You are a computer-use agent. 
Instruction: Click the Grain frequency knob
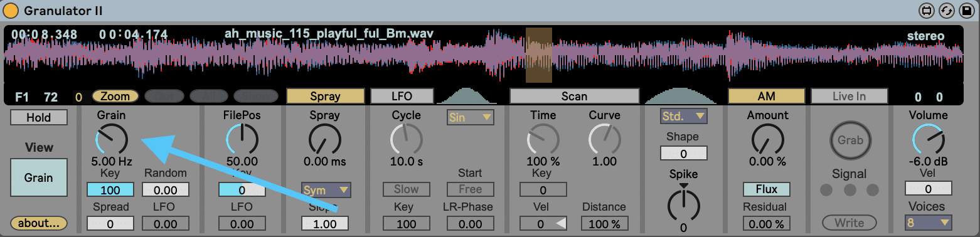coord(112,139)
